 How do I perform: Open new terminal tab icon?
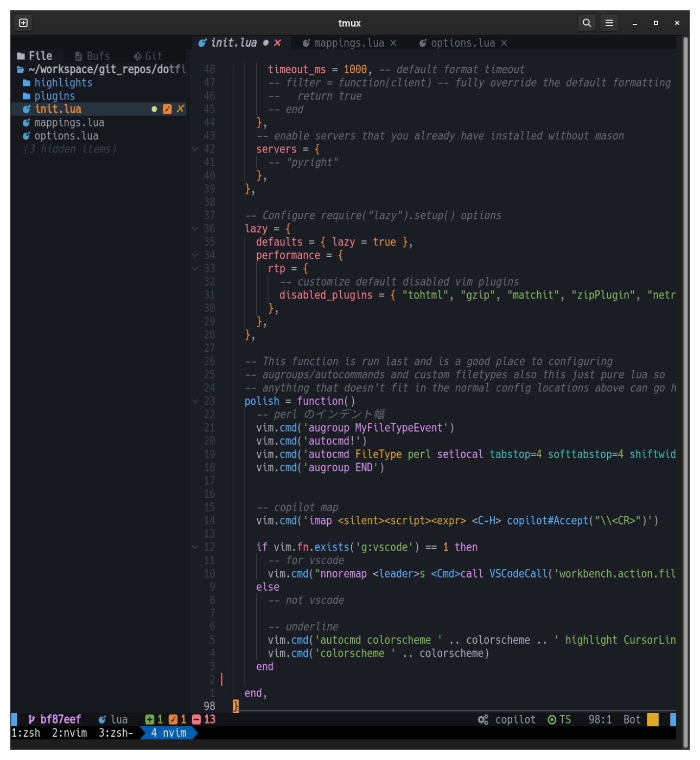tap(23, 23)
